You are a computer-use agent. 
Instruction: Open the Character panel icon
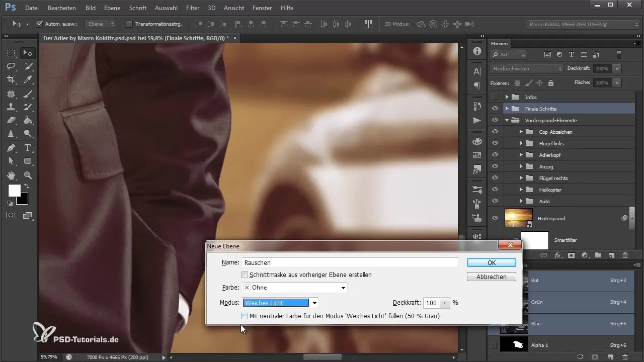point(477,72)
